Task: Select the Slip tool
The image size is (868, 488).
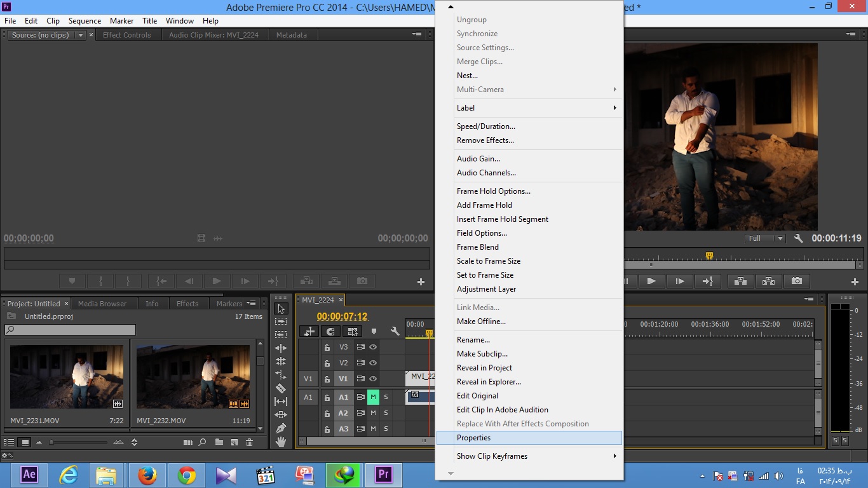Action: click(281, 402)
